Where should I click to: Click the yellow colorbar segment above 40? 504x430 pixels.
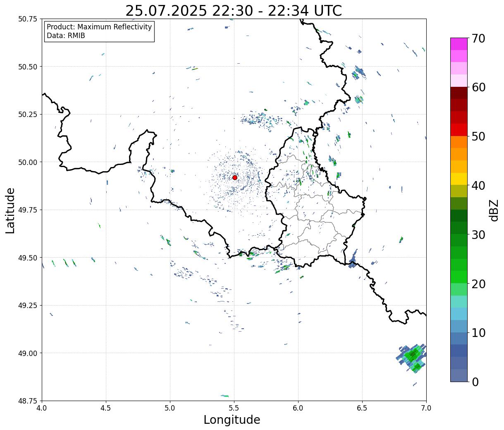click(459, 179)
